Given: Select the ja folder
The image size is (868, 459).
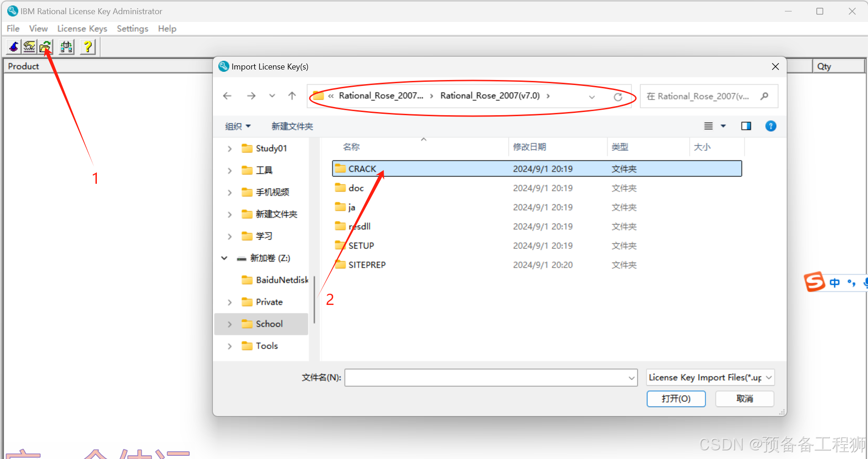Looking at the screenshot, I should coord(537,207).
